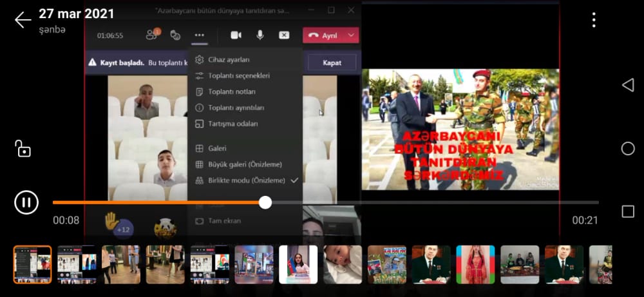Open the colorful Karabakh poster thumbnail

[387, 265]
